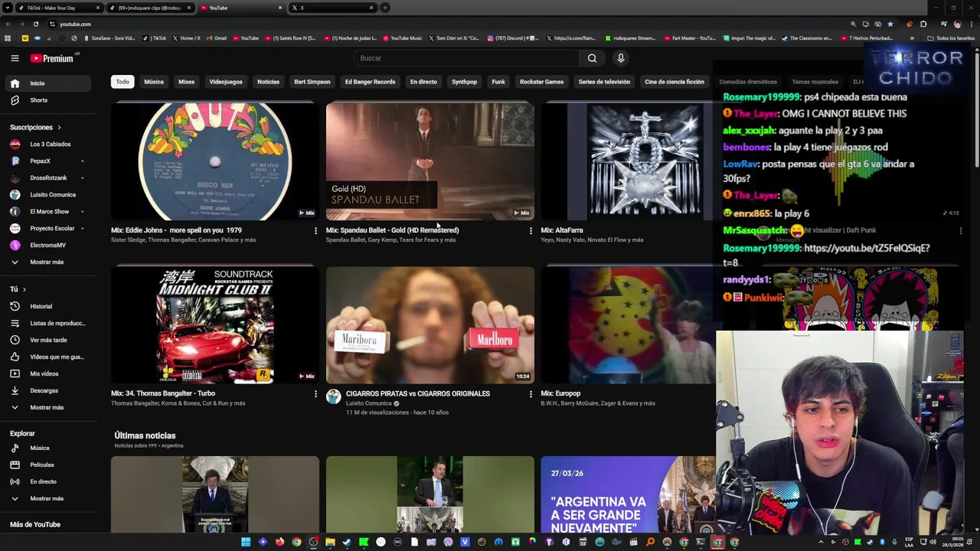This screenshot has height=551, width=980.
Task: Expand Suscripciones section chevron
Action: click(59, 127)
